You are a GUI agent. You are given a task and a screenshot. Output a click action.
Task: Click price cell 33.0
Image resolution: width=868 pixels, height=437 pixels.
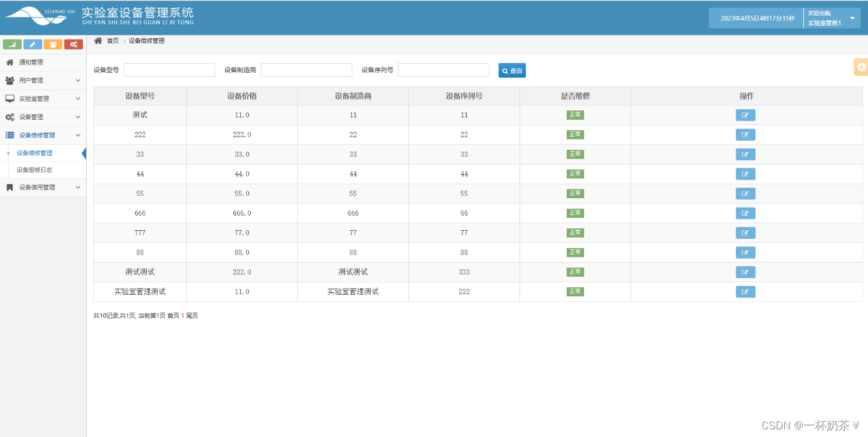(242, 155)
